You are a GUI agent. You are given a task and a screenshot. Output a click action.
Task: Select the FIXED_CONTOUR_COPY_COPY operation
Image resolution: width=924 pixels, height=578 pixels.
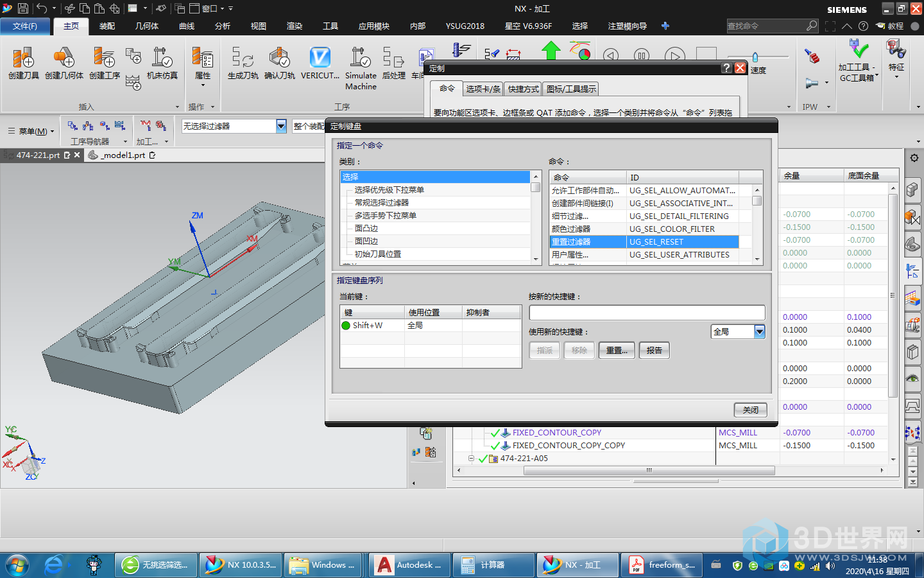click(x=569, y=445)
